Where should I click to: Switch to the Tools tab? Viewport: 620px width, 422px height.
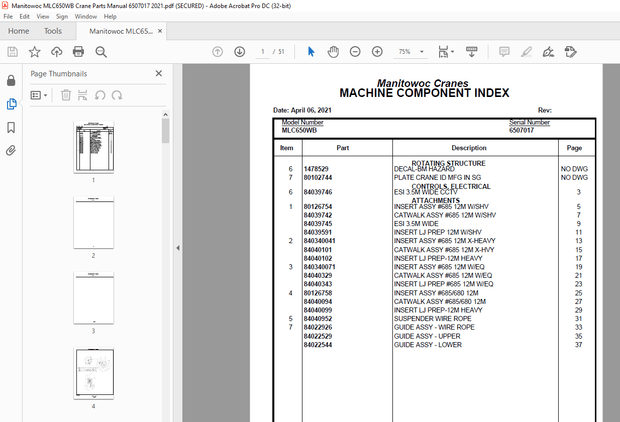click(x=53, y=31)
